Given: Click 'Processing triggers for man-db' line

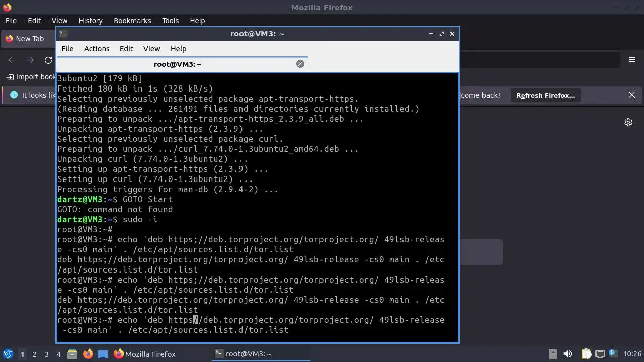Looking at the screenshot, I should (168, 189).
